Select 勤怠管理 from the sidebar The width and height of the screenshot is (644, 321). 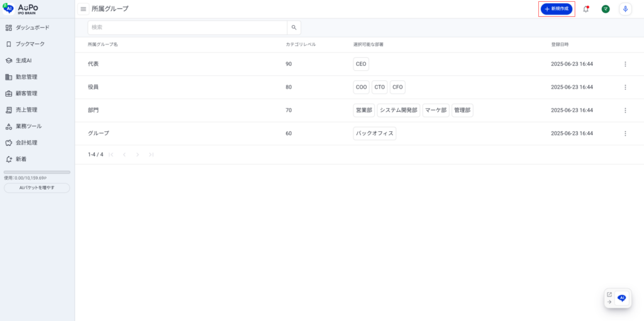[26, 77]
